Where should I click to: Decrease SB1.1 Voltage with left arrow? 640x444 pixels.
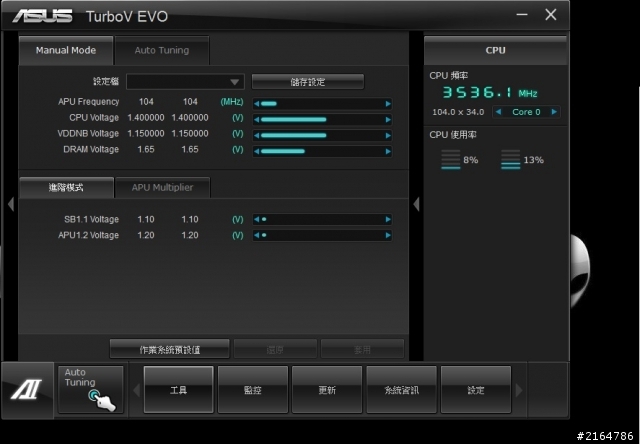click(x=256, y=220)
